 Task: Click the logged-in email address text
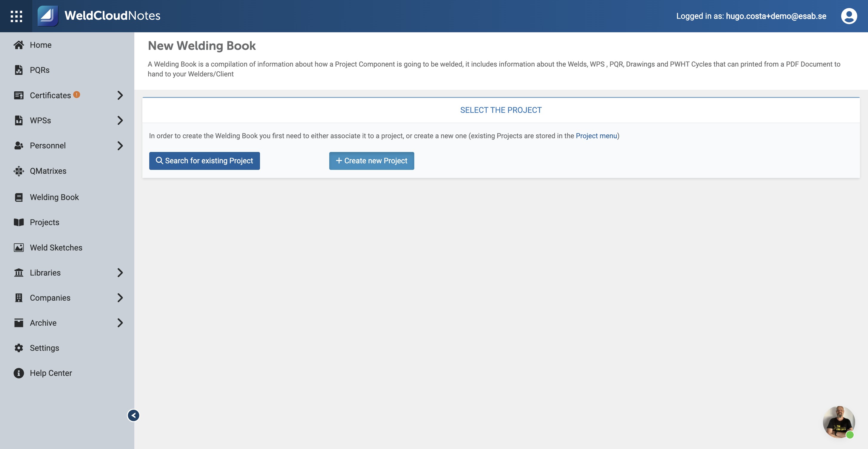click(776, 16)
